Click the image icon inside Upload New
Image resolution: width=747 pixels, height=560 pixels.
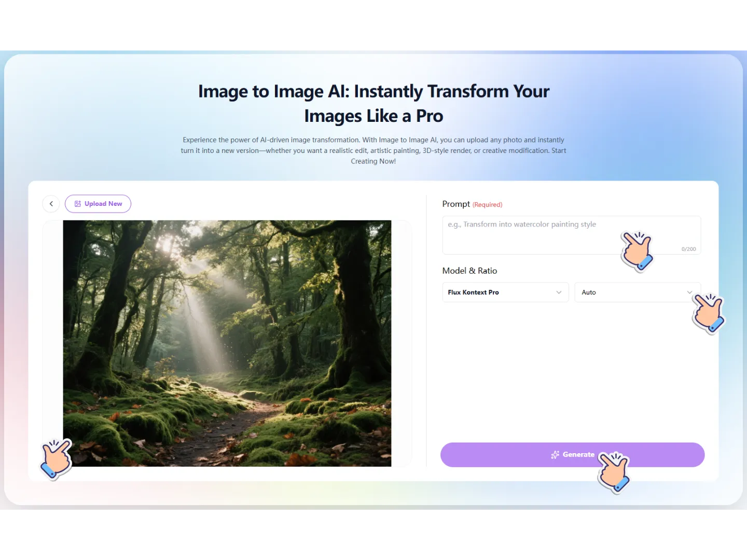[78, 204]
